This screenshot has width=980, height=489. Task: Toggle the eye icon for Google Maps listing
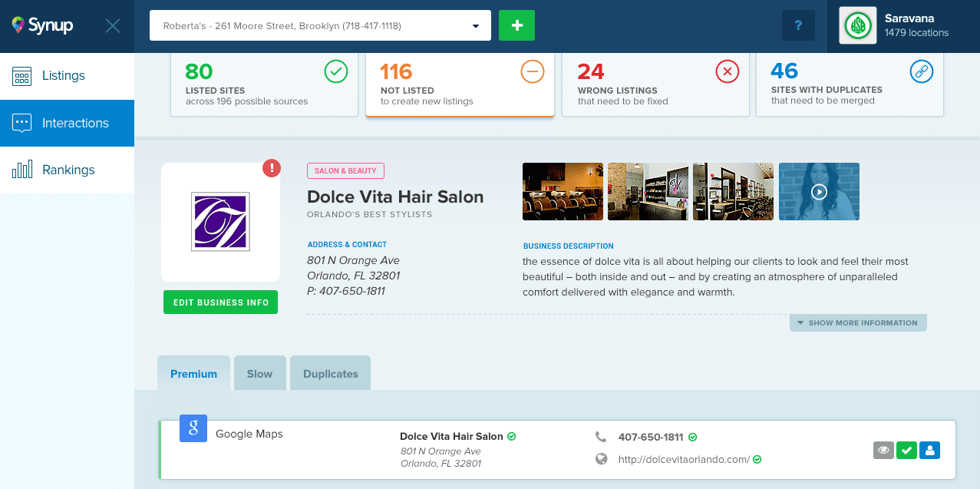(884, 451)
